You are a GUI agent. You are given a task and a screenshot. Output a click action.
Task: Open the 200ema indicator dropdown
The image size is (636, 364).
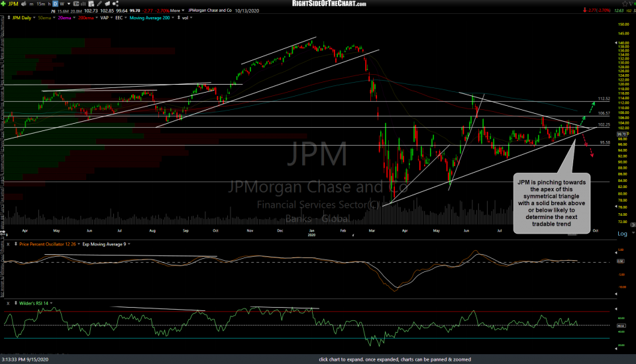coord(97,18)
